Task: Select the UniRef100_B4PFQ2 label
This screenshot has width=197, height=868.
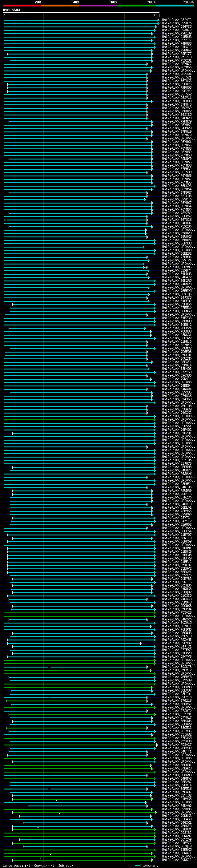Action: click(177, 301)
